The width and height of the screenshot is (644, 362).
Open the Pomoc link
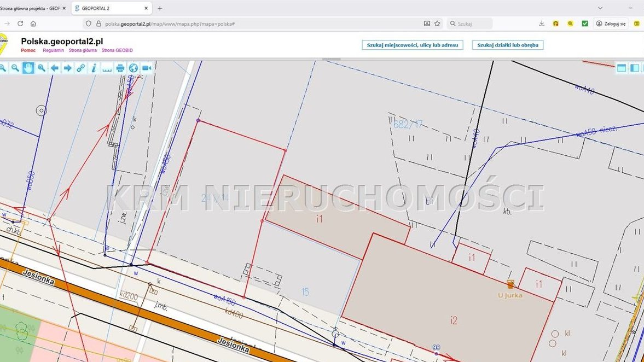coord(28,50)
